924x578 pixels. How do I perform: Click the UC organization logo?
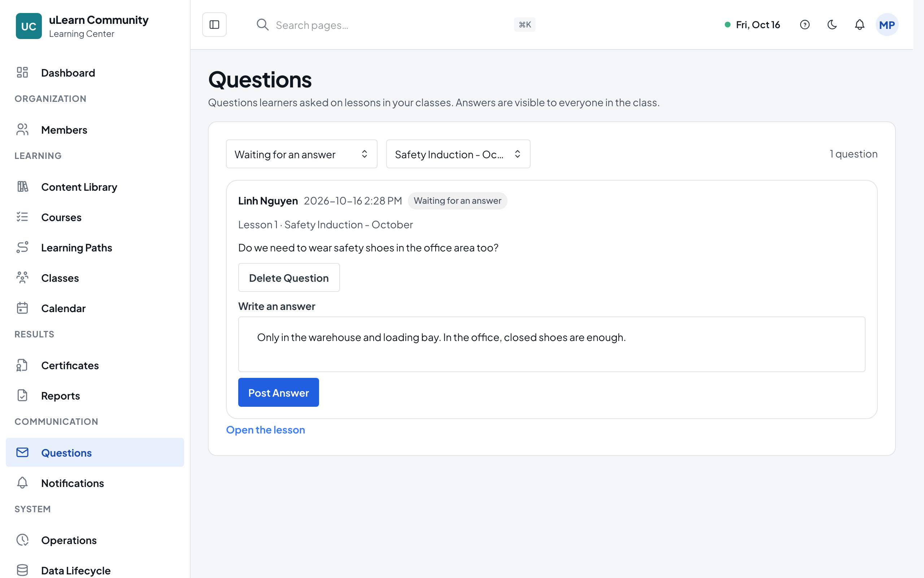(x=29, y=26)
